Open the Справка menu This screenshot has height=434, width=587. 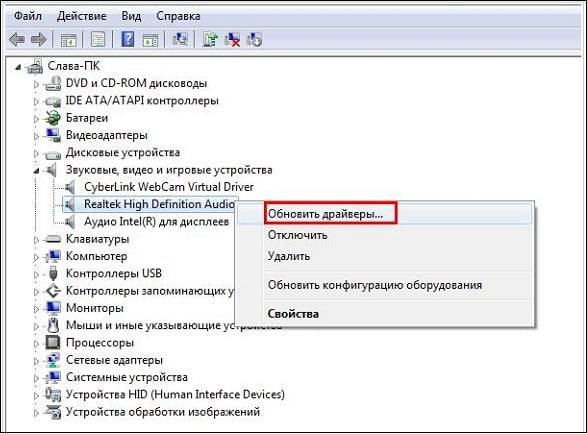pos(178,16)
